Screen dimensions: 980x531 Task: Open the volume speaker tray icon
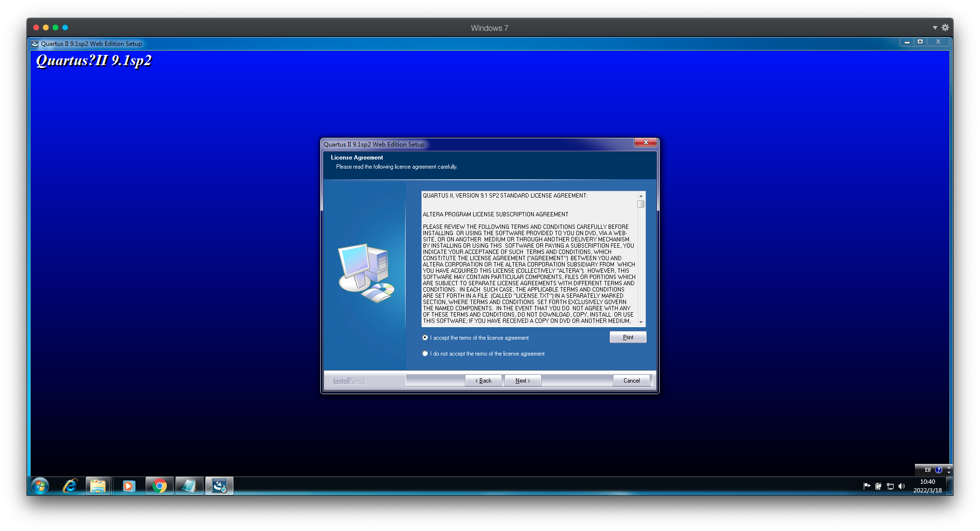click(902, 486)
